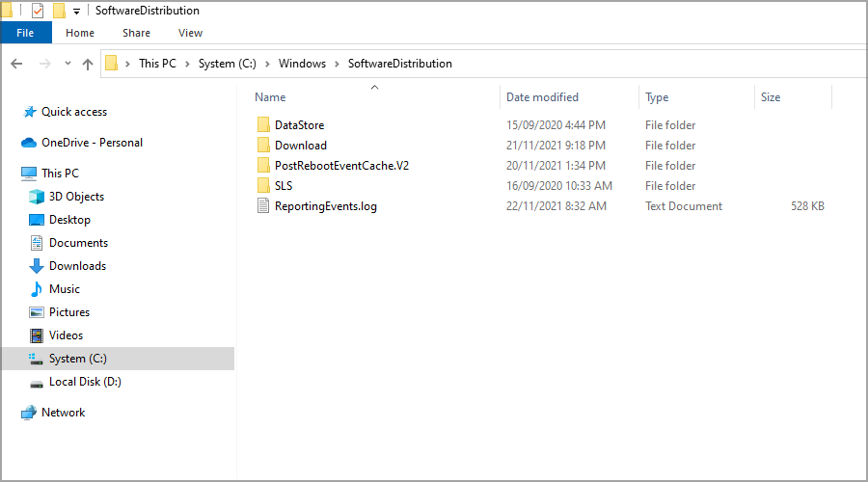Click SoftwareDistribution in the address breadcrumb
This screenshot has width=868, height=482.
pos(399,64)
